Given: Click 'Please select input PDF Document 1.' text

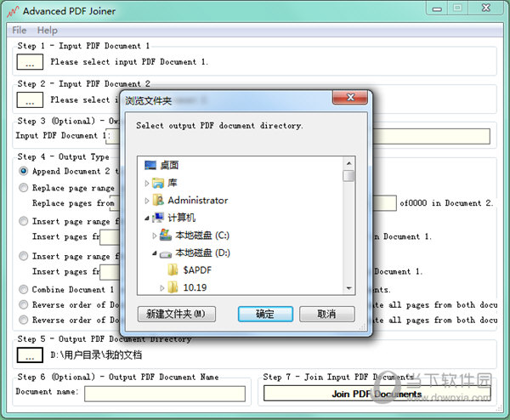Looking at the screenshot, I should pos(129,62).
